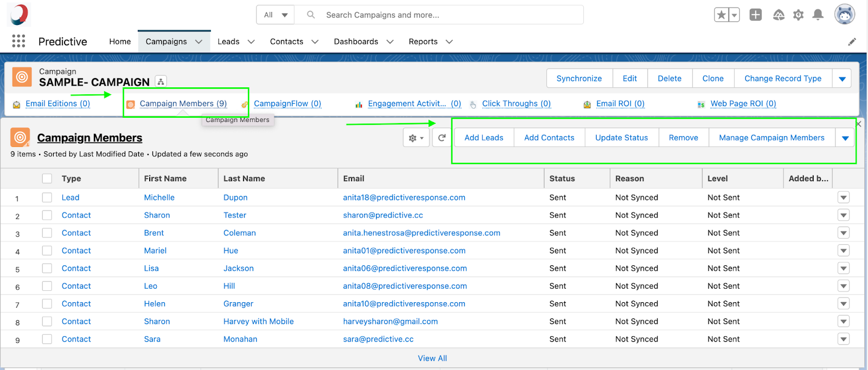Open the Dashboards tab
Viewport: 868px width, 370px height.
pyautogui.click(x=356, y=42)
